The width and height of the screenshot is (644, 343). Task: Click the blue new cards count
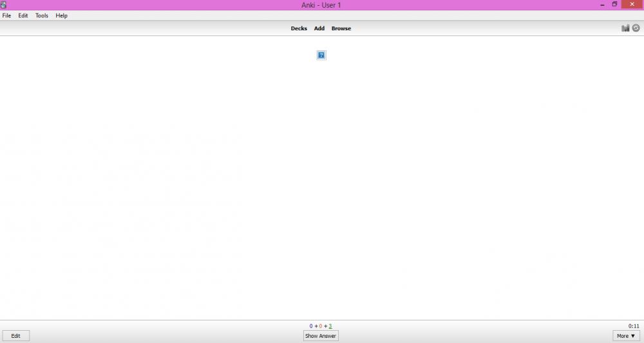(x=311, y=326)
